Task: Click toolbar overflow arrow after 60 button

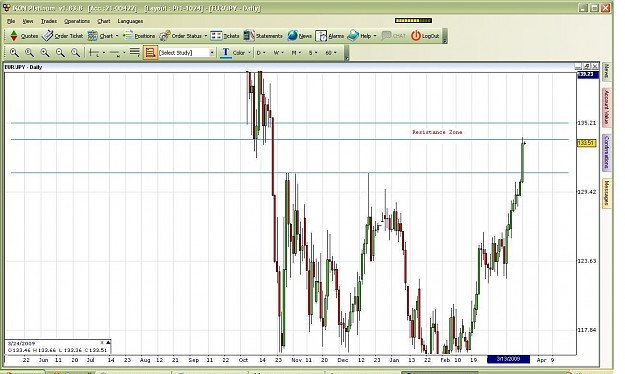Action: coord(346,58)
